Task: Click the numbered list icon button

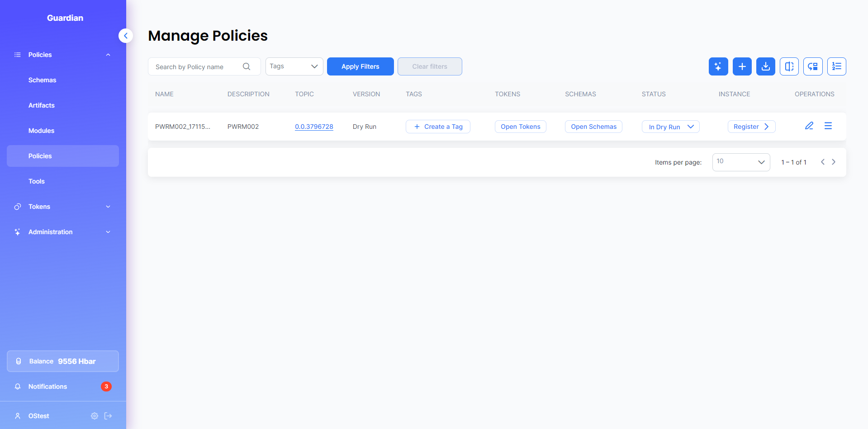Action: point(836,66)
